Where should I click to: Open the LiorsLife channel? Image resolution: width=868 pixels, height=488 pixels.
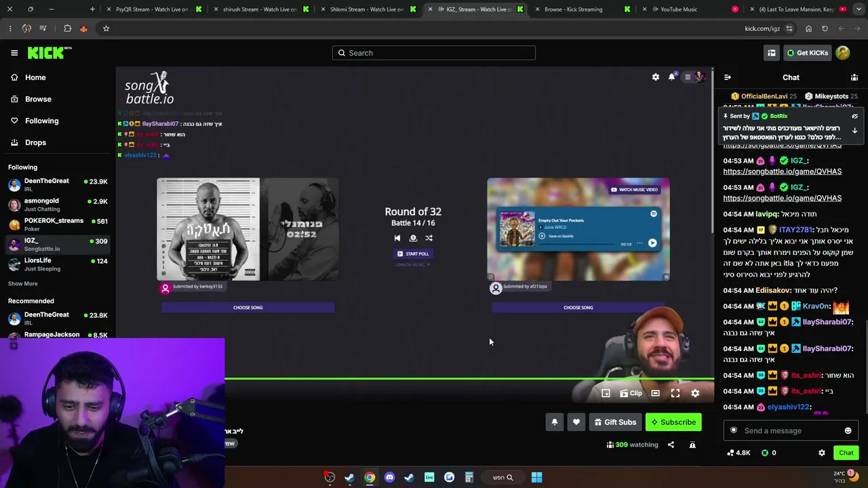[x=58, y=264]
